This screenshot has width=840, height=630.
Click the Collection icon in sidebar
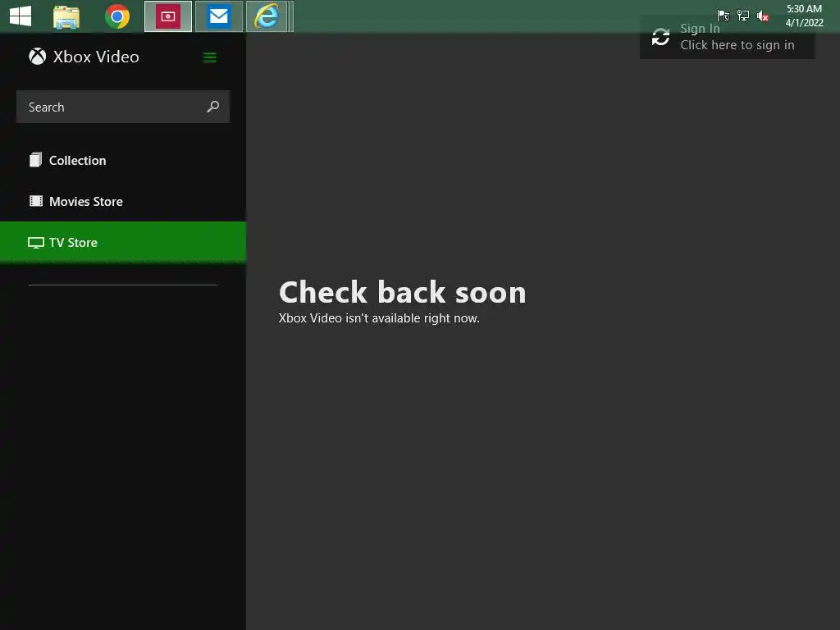[35, 160]
